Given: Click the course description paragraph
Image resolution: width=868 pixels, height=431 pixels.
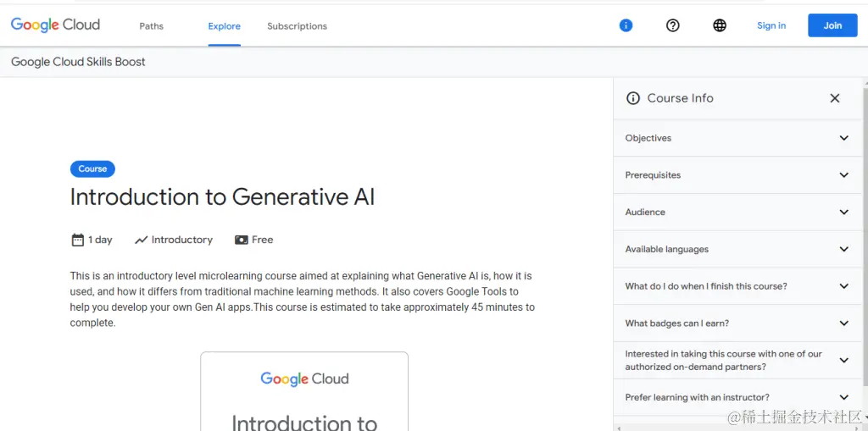Looking at the screenshot, I should coord(303,299).
